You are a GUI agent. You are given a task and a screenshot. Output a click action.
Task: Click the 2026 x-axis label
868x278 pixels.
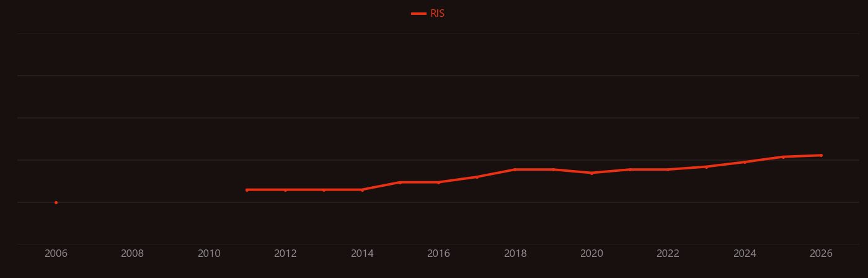821,254
